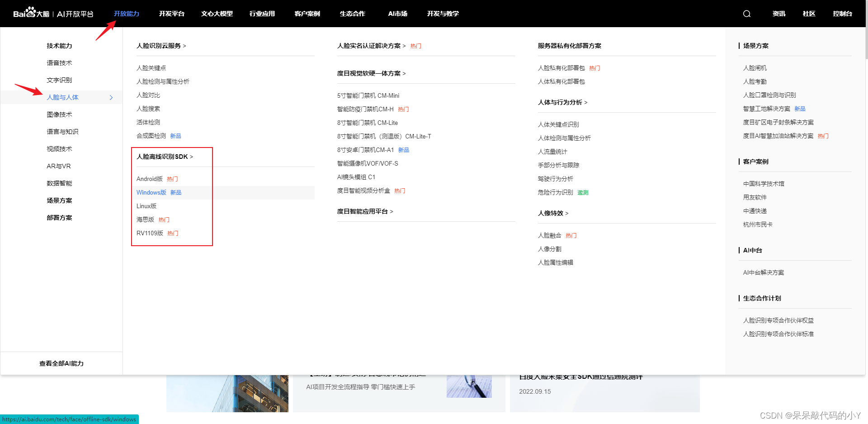Open 驾驶行为分析 link
This screenshot has width=868, height=424.
coord(555,179)
